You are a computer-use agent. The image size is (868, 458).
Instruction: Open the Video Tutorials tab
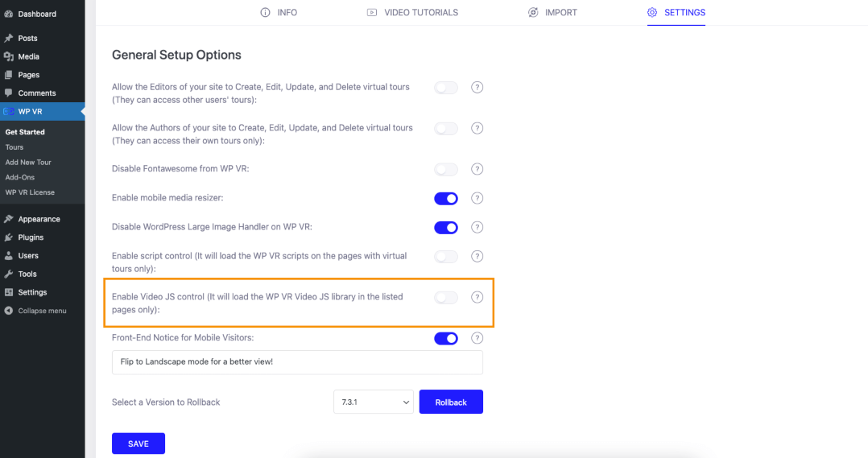[412, 12]
